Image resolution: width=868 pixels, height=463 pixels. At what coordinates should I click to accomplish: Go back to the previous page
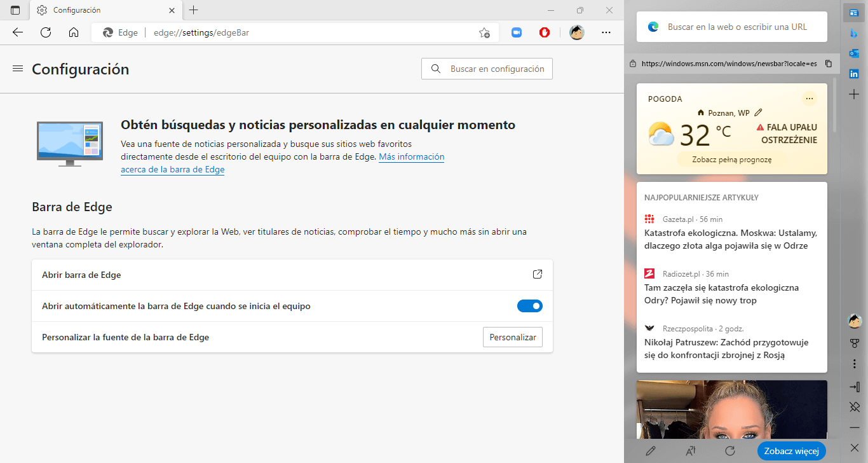coord(18,32)
